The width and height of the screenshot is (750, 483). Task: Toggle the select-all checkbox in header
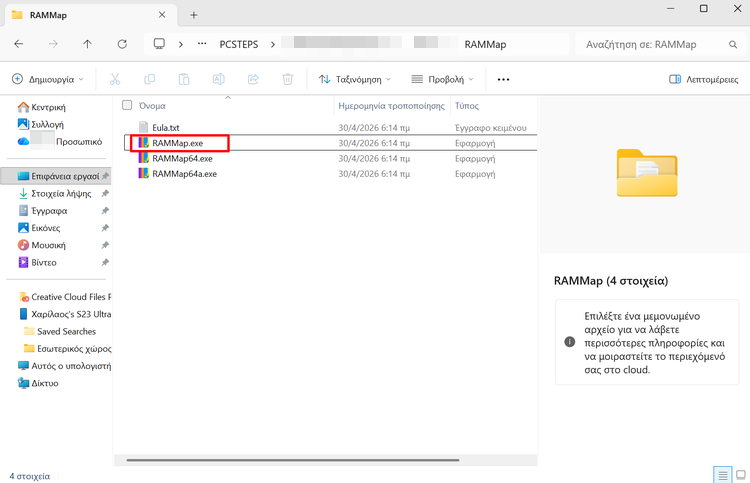pyautogui.click(x=127, y=105)
